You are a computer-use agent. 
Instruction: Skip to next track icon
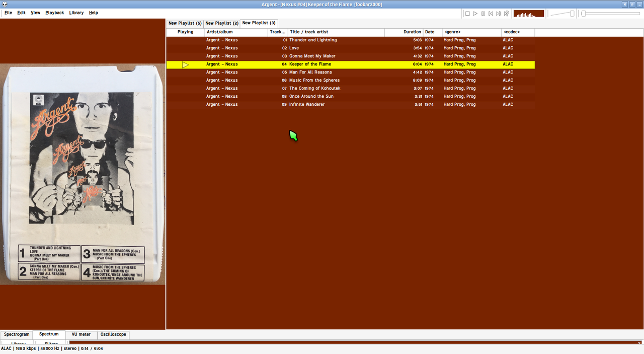point(498,14)
